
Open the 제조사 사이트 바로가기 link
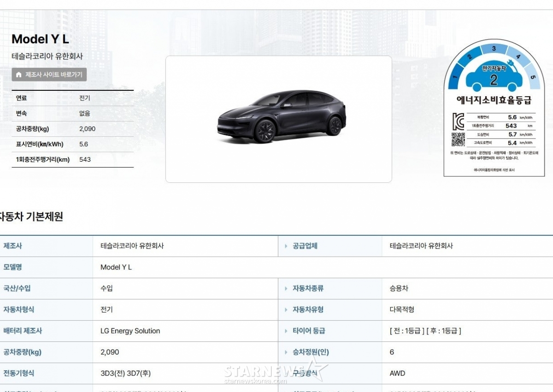point(49,75)
